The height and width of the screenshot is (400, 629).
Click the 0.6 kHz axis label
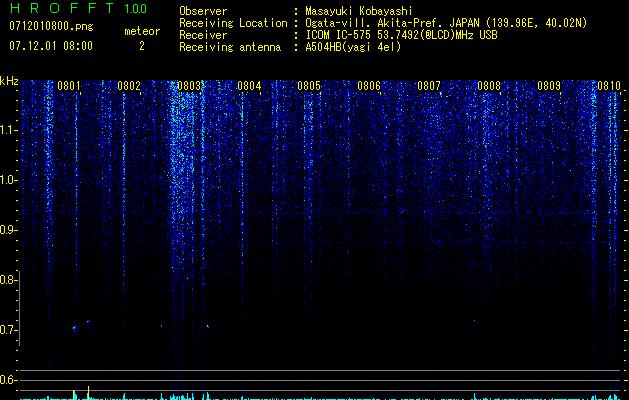click(7, 380)
